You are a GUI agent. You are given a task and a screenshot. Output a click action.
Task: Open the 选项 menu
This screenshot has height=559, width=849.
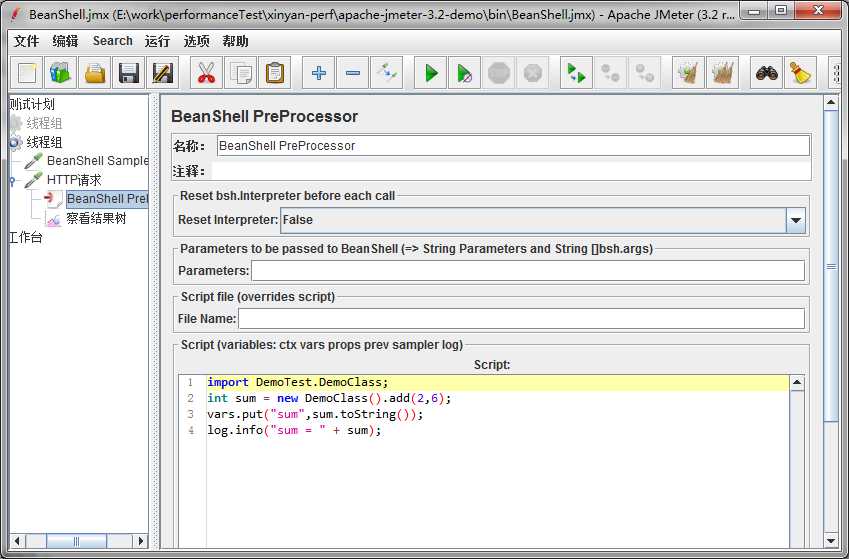point(196,41)
